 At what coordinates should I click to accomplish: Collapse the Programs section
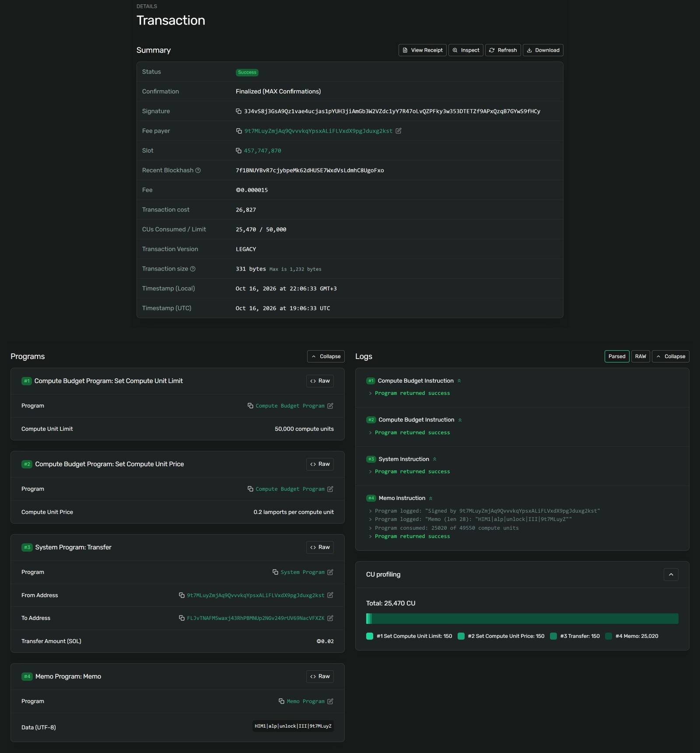(326, 356)
